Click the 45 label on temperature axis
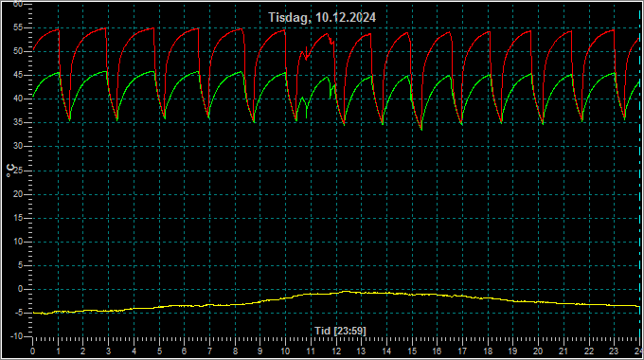The image size is (644, 360). tap(18, 75)
